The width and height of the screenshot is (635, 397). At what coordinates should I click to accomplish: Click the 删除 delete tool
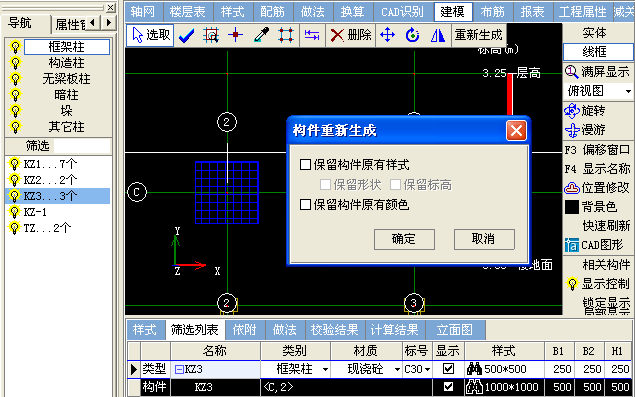(351, 35)
